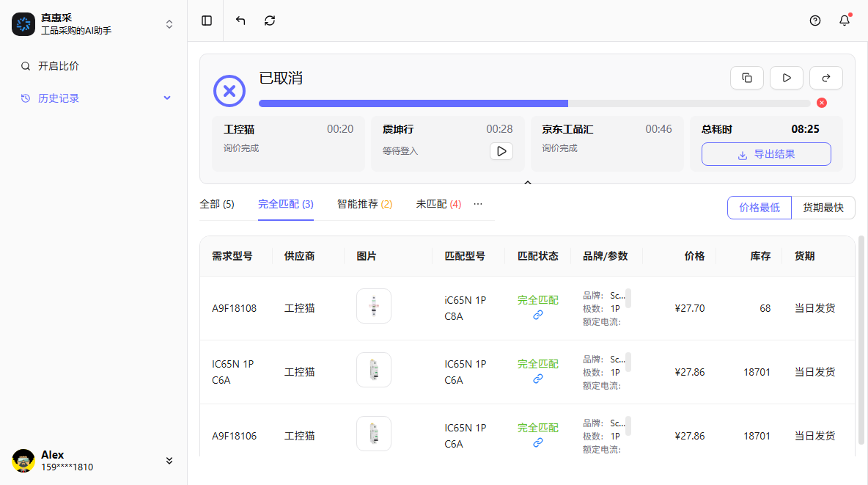Click the blue progress bar of the cancelled task
The height and width of the screenshot is (485, 868).
[411, 103]
